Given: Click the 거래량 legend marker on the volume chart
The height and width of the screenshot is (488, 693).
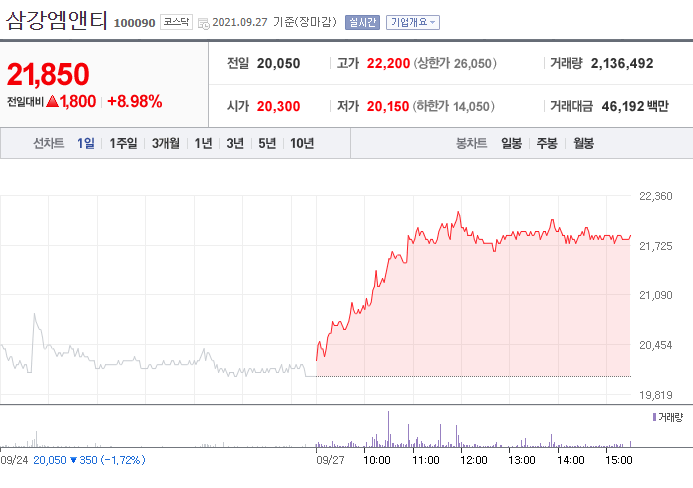Looking at the screenshot, I should (x=654, y=417).
